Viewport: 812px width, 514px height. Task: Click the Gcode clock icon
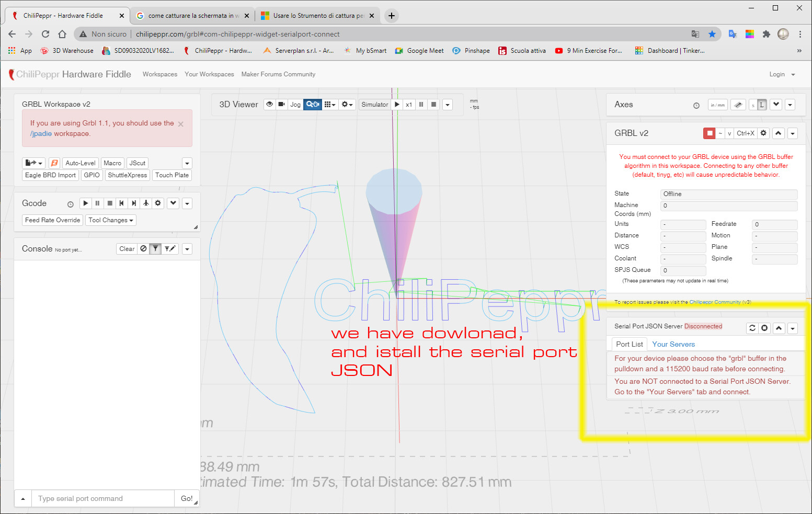tap(71, 204)
